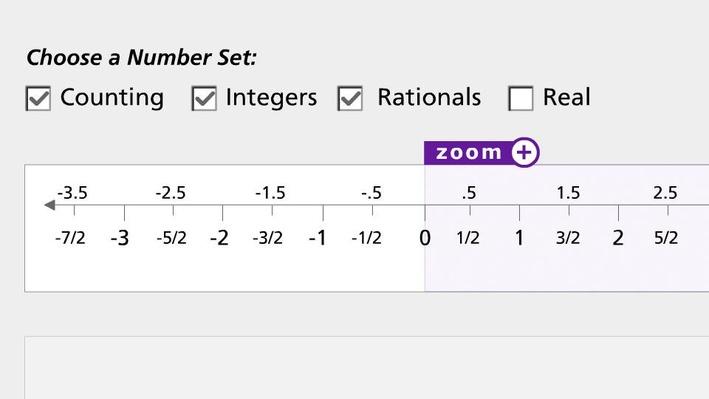Select the -2.5 decimal label
The image size is (709, 399).
click(x=170, y=193)
